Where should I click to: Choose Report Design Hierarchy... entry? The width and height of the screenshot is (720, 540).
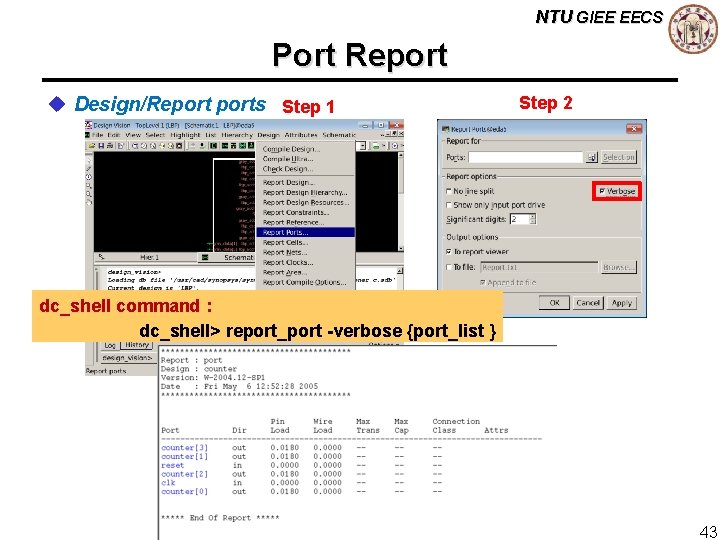coord(305,192)
